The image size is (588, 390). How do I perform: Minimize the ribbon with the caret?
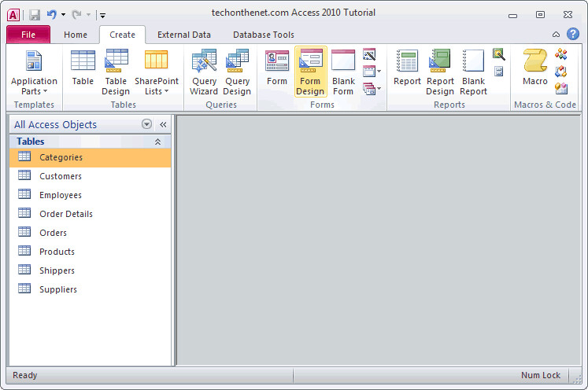pos(557,35)
